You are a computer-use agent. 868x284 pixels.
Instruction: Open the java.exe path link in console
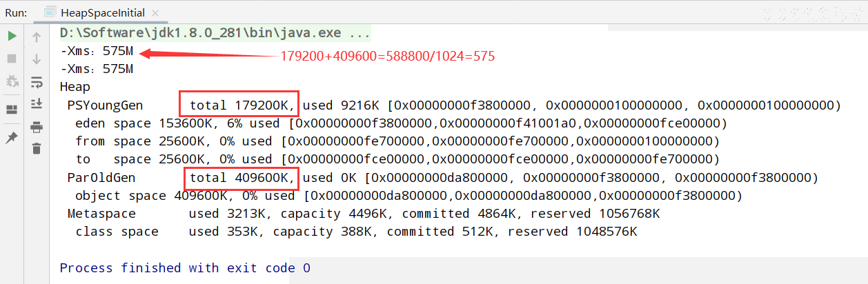(202, 33)
